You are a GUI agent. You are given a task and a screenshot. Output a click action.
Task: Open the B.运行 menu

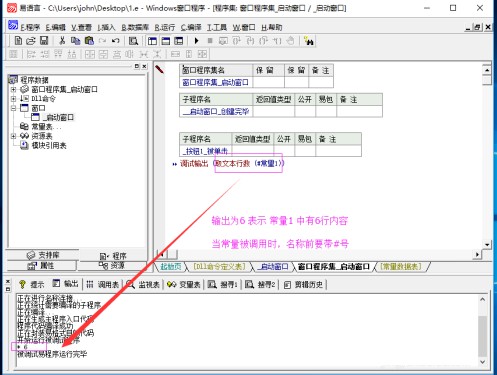click(165, 27)
